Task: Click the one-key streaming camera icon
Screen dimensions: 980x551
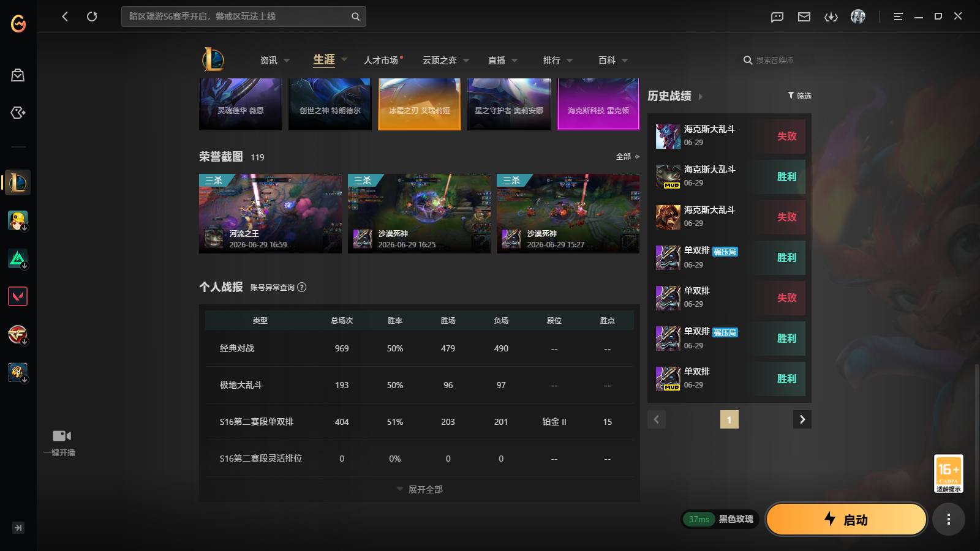Action: tap(61, 436)
